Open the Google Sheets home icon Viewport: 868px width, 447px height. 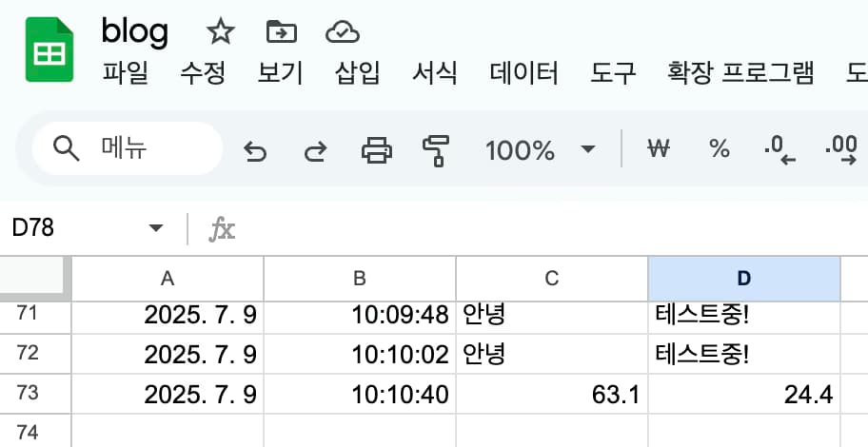click(x=49, y=49)
